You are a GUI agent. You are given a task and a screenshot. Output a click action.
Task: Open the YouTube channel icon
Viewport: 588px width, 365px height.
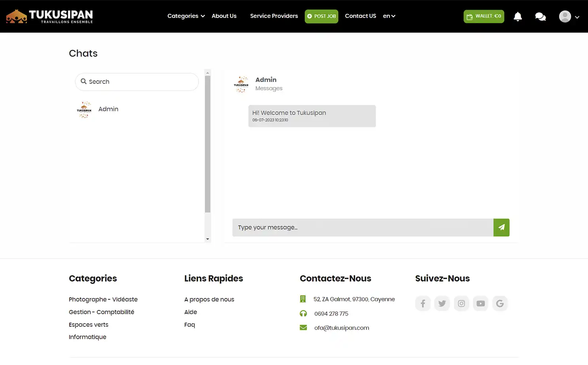point(480,303)
